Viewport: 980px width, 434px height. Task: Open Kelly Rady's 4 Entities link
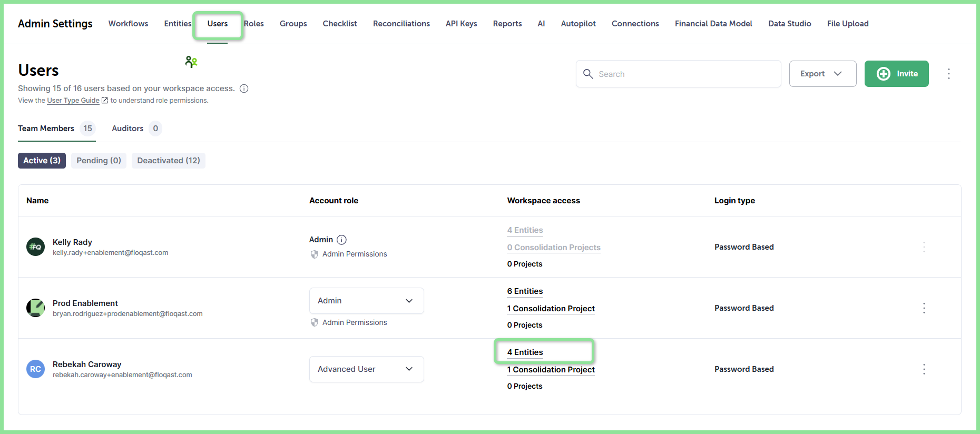point(525,230)
